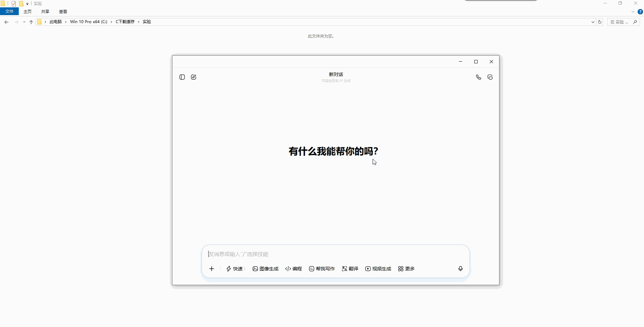
Task: Start a voice call with phone icon
Action: click(x=479, y=77)
